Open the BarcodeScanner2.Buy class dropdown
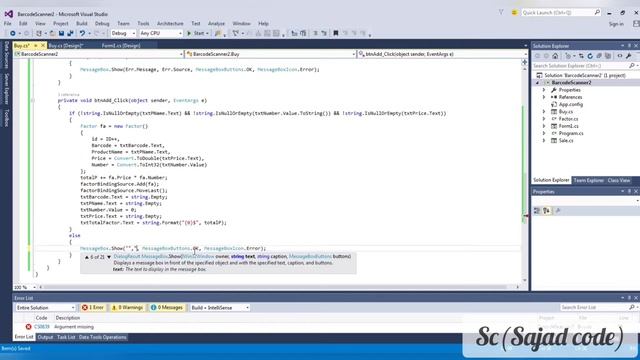The image size is (640, 360). pyautogui.click(x=271, y=54)
